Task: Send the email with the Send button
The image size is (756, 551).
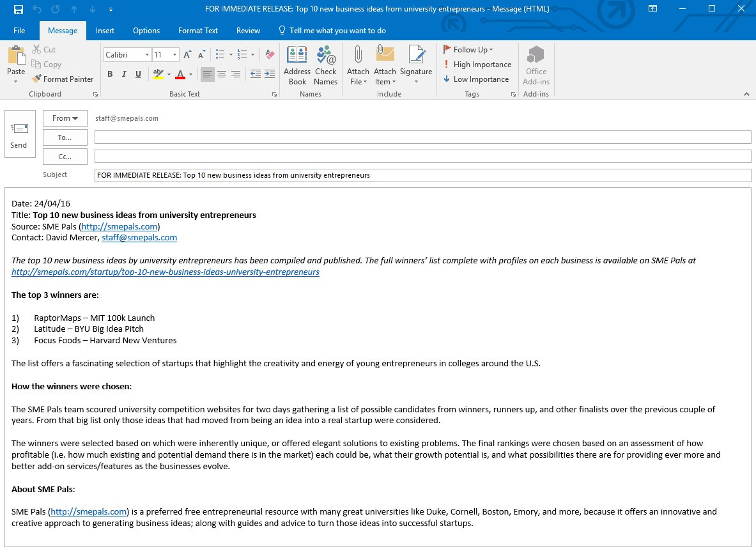Action: click(x=20, y=134)
